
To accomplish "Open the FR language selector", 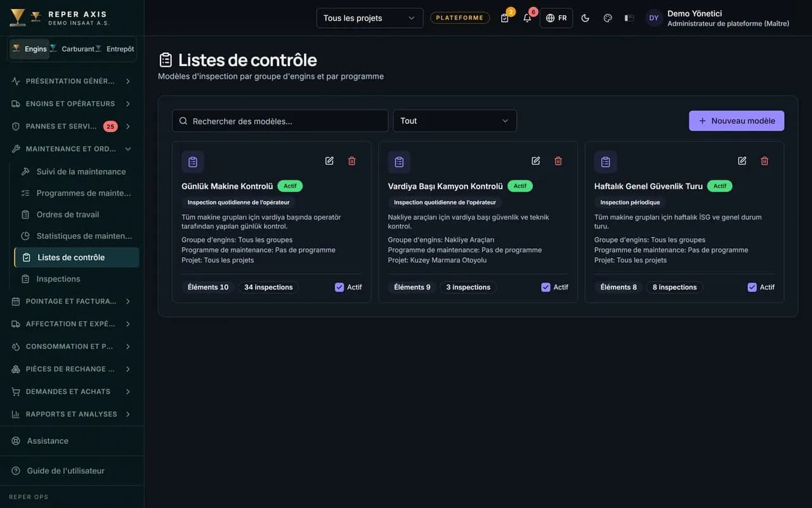I will [556, 18].
